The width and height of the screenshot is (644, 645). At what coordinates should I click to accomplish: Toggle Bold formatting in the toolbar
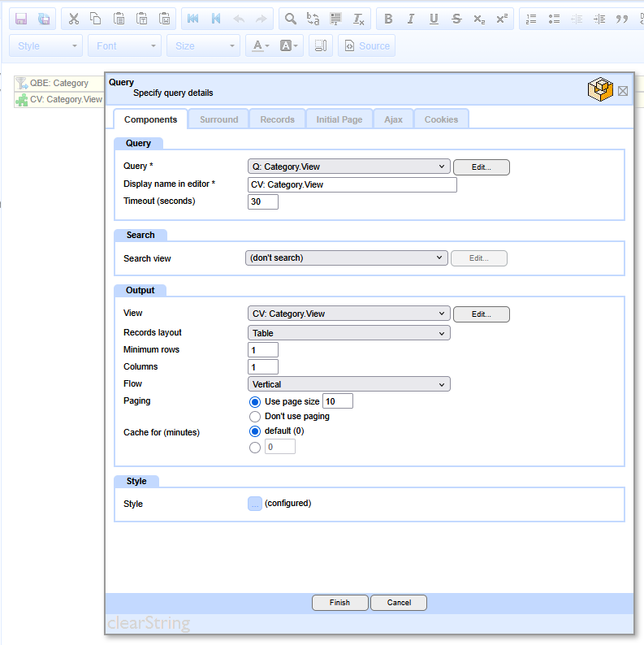(387, 19)
